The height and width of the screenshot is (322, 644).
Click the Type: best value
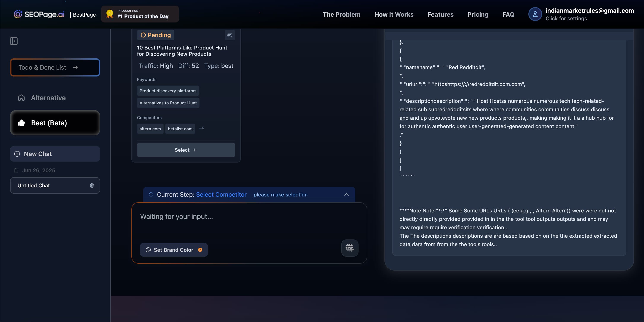point(219,66)
